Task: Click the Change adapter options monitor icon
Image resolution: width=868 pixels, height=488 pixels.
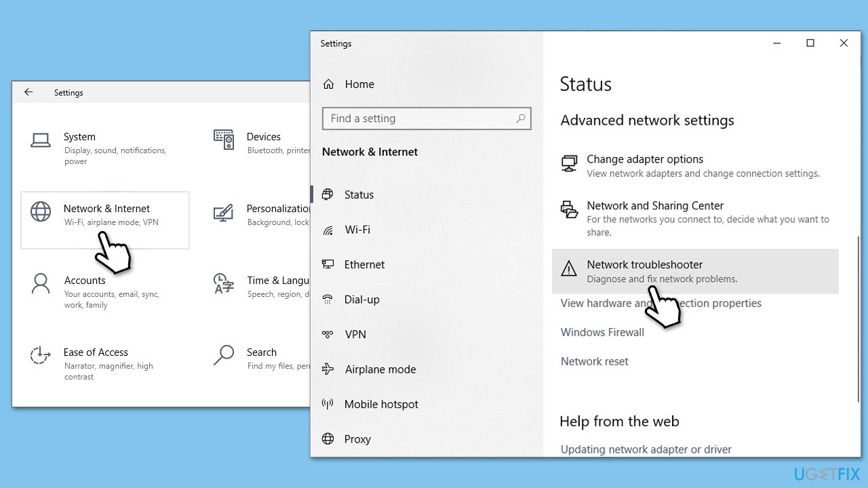Action: (569, 163)
